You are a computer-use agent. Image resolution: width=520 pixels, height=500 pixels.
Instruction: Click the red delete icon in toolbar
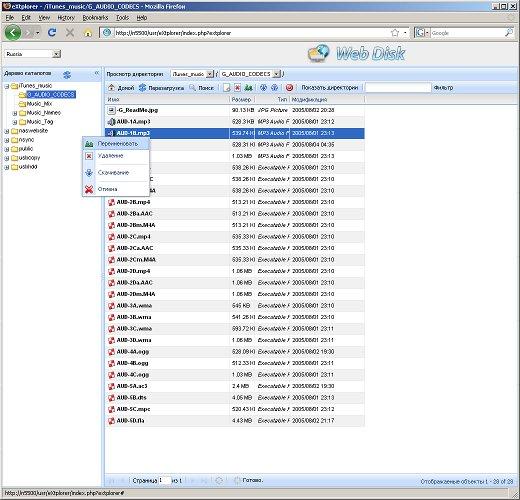coord(237,88)
